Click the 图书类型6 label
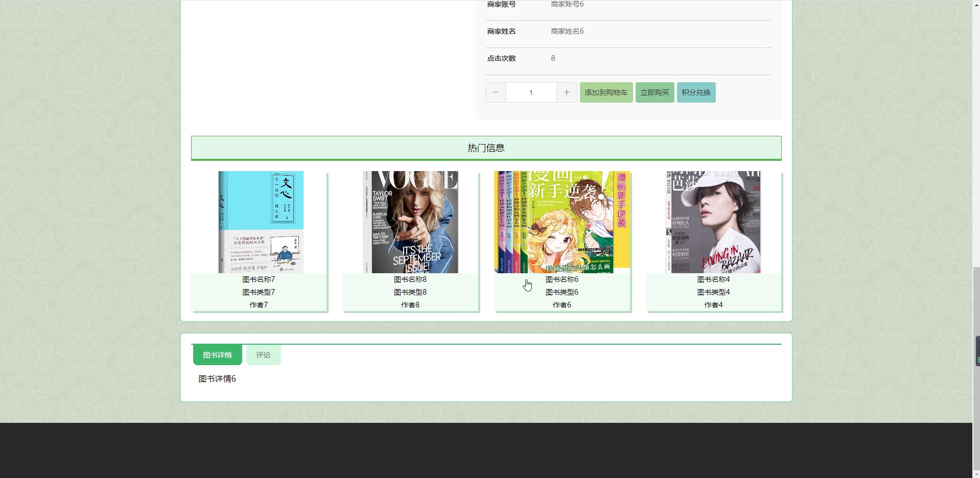The height and width of the screenshot is (478, 980). [x=562, y=292]
